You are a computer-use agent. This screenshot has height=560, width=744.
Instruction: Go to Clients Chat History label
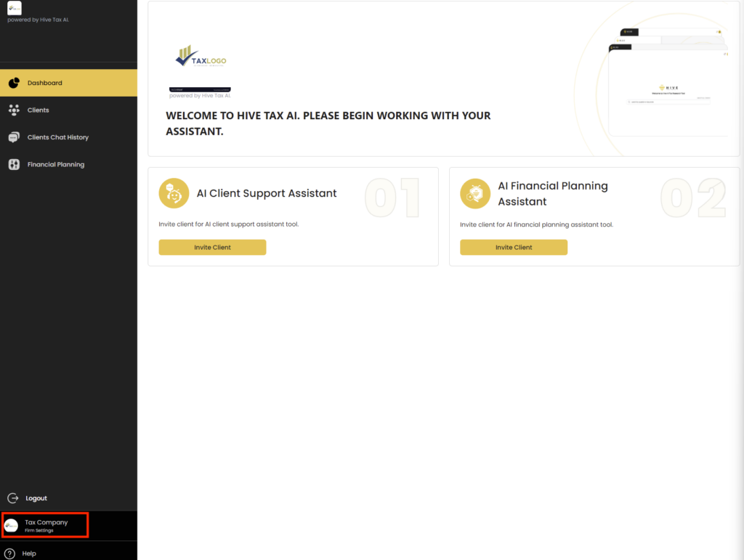58,137
